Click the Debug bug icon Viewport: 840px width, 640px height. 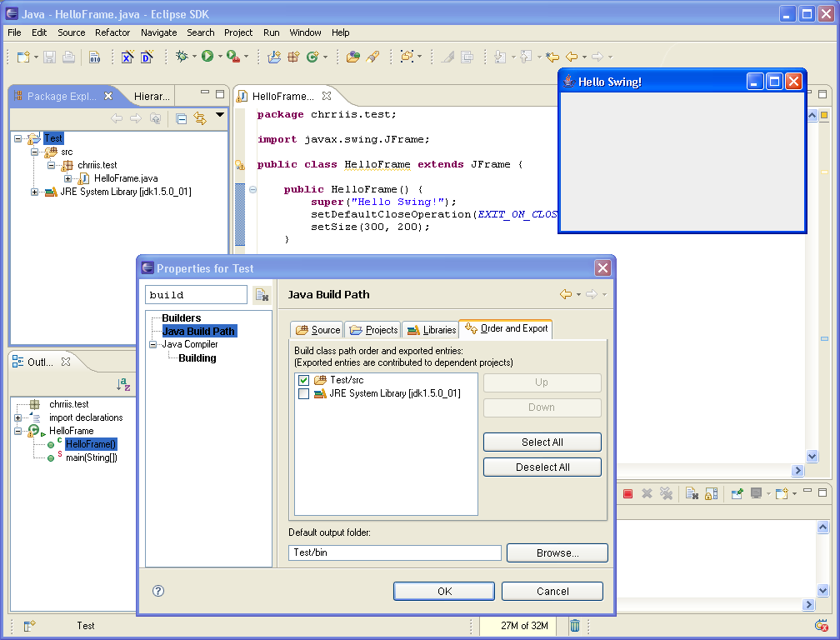pos(182,56)
